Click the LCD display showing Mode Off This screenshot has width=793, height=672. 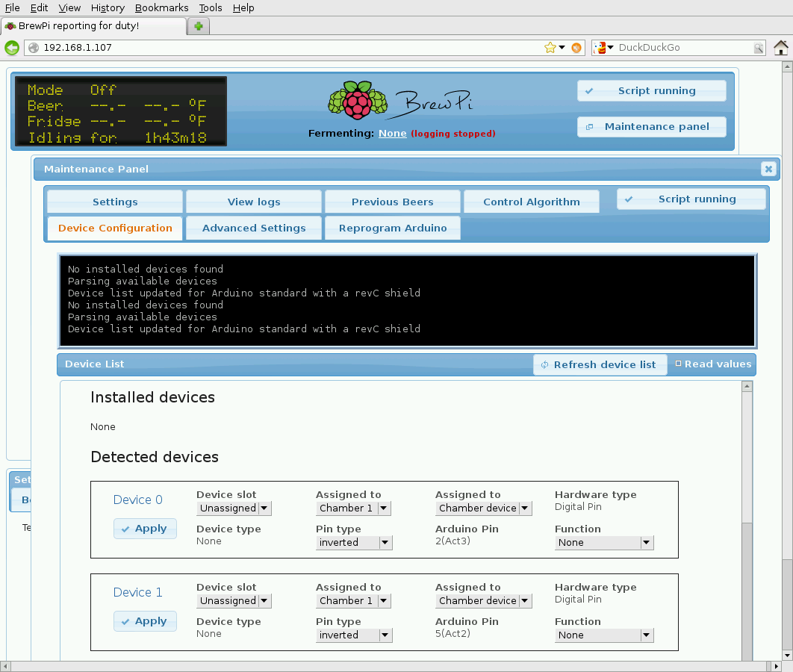[121, 111]
